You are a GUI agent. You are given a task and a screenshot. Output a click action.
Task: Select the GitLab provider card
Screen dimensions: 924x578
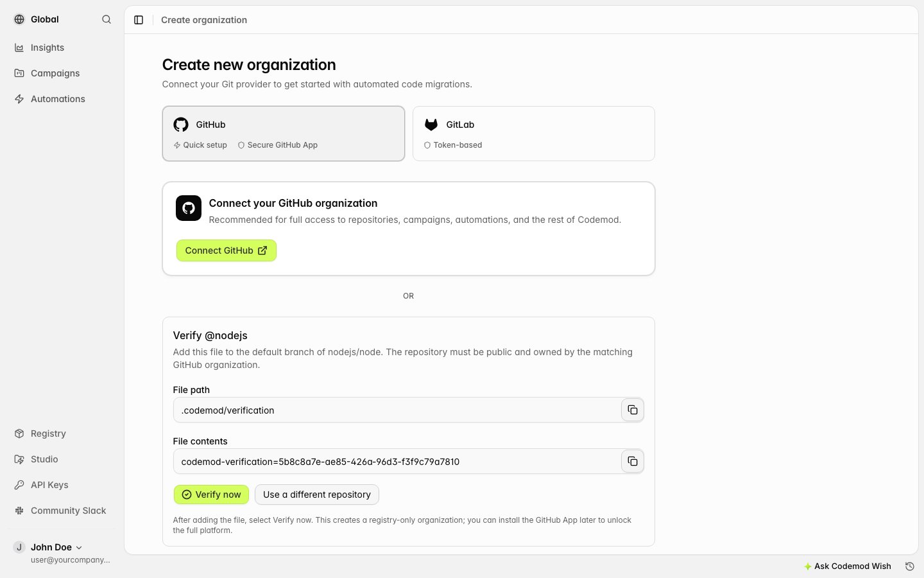(534, 134)
